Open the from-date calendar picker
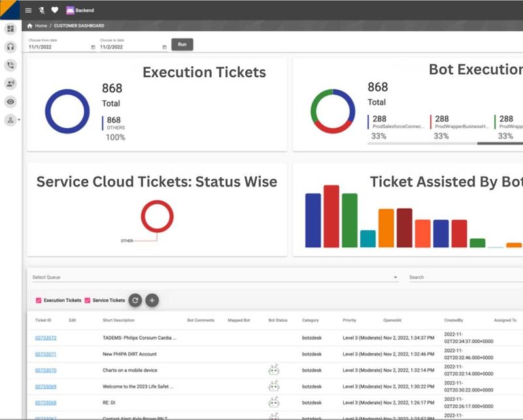Image resolution: width=523 pixels, height=420 pixels. (93, 48)
